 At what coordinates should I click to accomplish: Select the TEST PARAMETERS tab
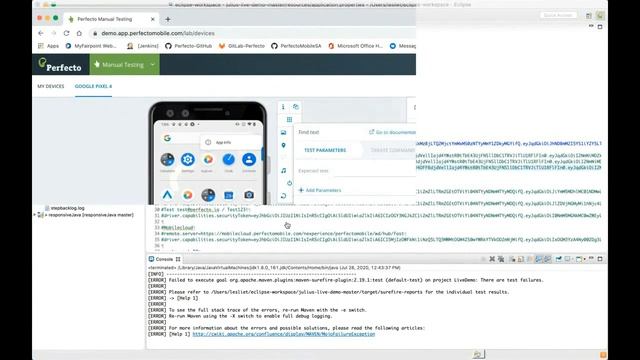point(325,150)
